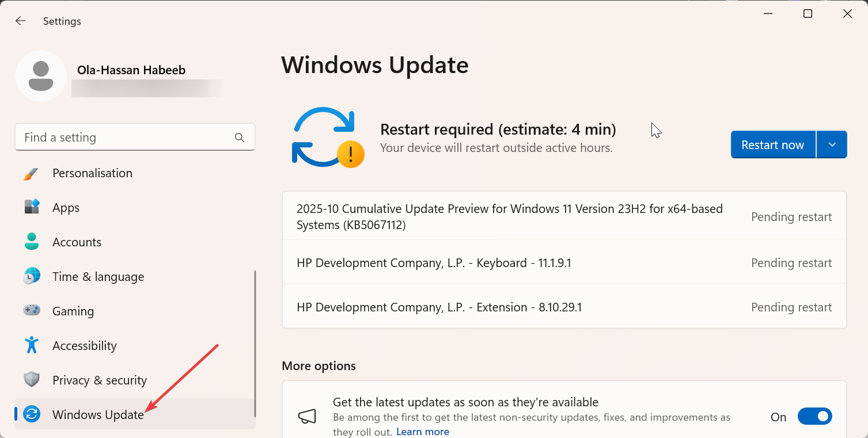Click the search magnifier icon

(x=240, y=138)
